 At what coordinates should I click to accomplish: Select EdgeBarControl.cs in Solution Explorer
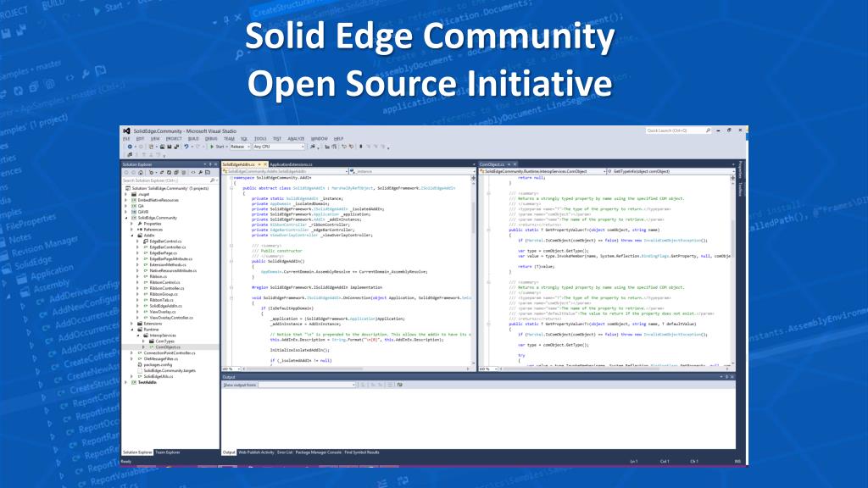(x=165, y=241)
